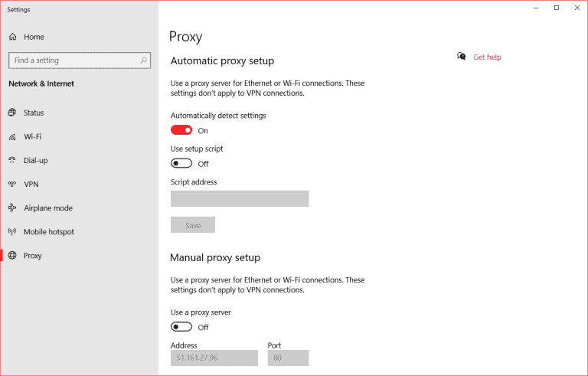Click the Proxy globe icon
588x376 pixels.
pyautogui.click(x=12, y=256)
